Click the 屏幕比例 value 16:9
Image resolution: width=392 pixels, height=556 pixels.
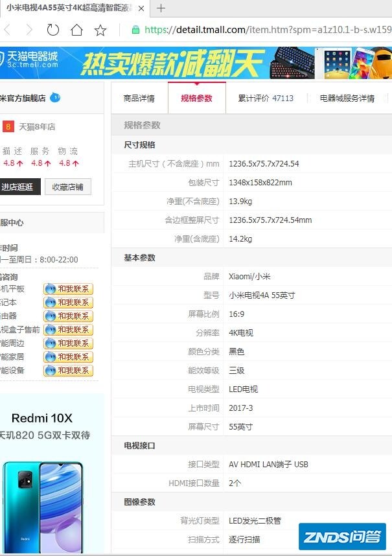coord(236,314)
